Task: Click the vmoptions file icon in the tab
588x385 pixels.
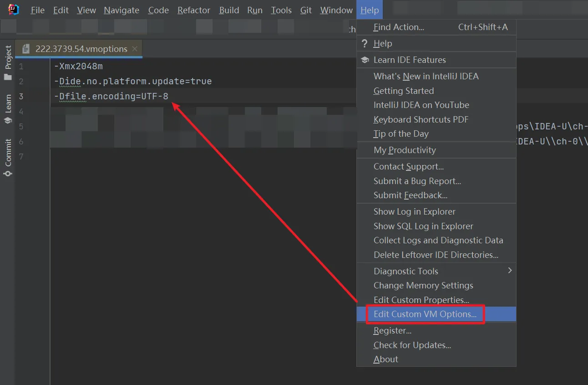Action: 26,49
